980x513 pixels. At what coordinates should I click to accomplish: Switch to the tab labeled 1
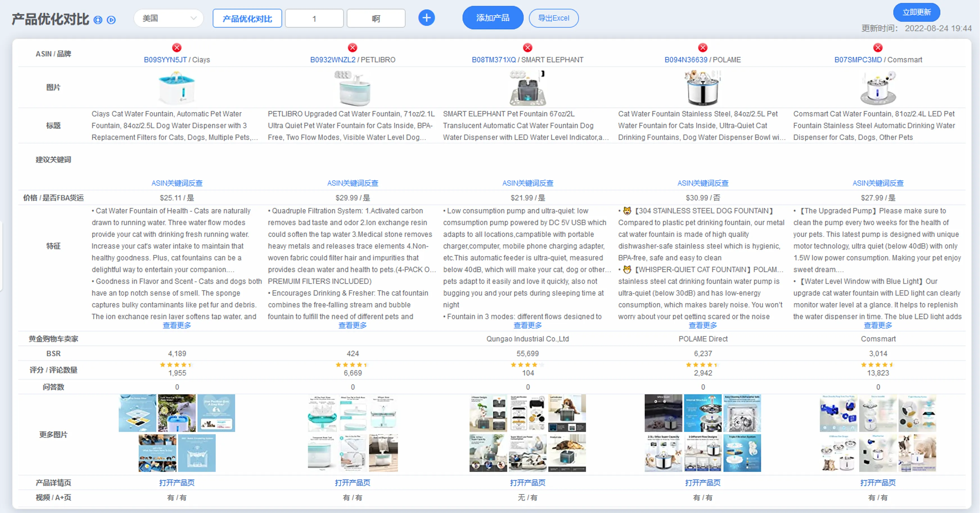pos(314,18)
